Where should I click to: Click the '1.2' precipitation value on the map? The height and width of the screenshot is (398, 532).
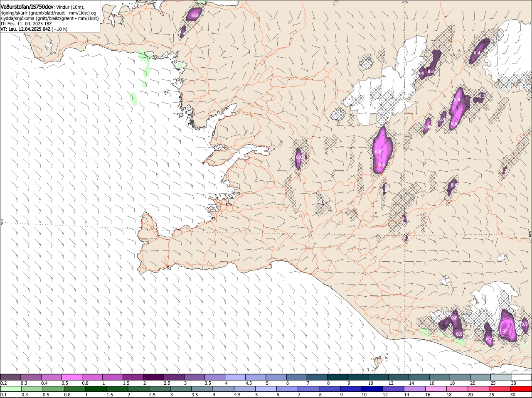502,331
